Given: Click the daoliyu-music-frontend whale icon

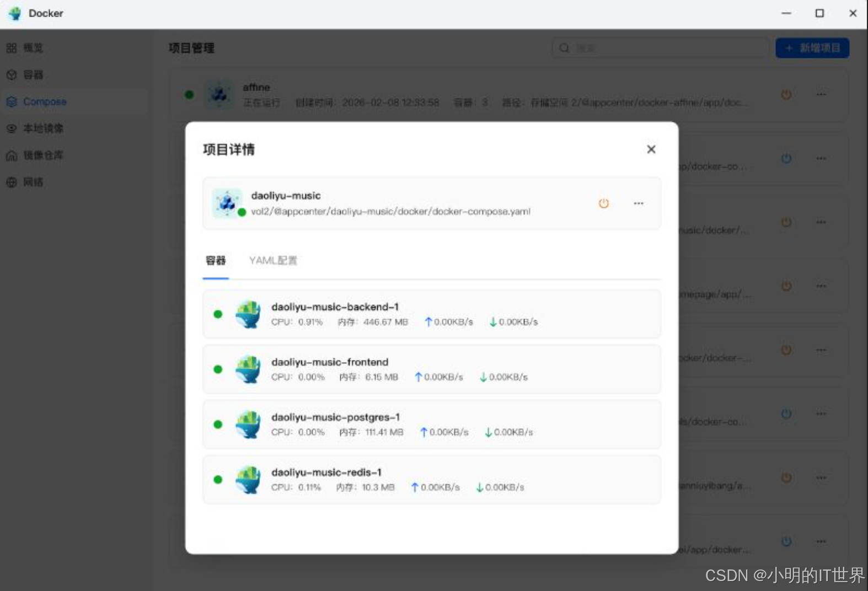Looking at the screenshot, I should 248,369.
